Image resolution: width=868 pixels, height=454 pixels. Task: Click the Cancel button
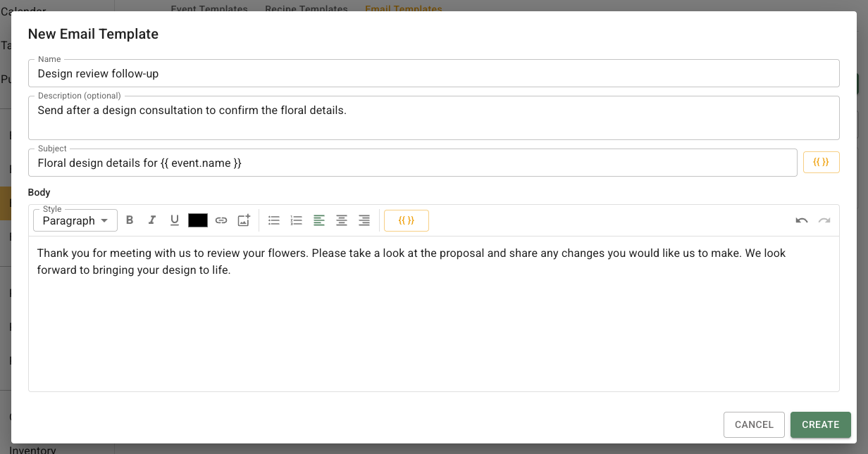point(754,424)
